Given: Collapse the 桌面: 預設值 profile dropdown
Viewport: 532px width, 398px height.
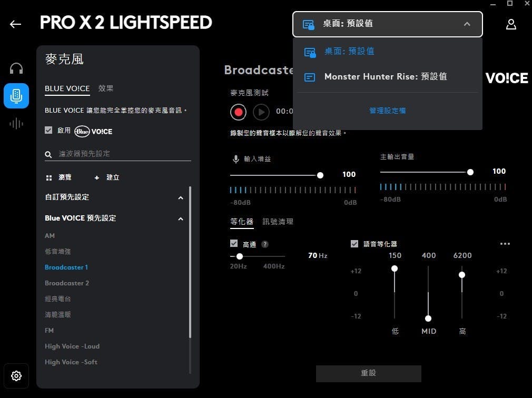Looking at the screenshot, I should (x=467, y=24).
